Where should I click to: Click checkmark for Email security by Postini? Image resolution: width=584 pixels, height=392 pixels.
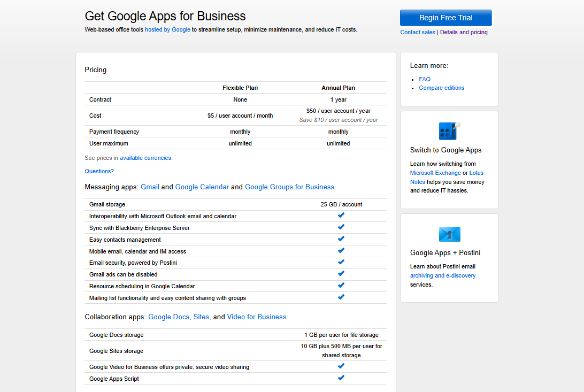pyautogui.click(x=341, y=262)
